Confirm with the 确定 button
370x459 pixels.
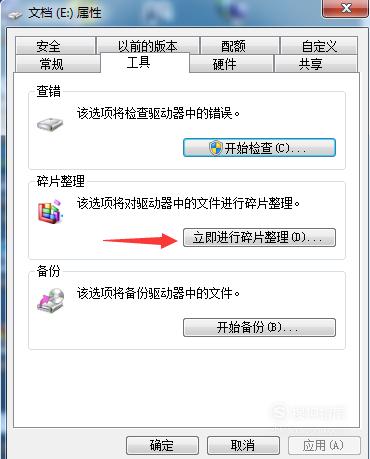point(162,445)
